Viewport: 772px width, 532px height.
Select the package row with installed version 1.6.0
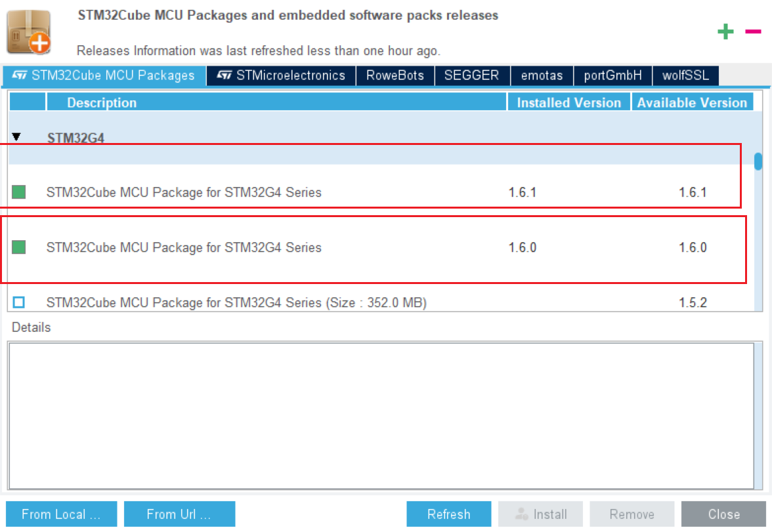point(381,247)
